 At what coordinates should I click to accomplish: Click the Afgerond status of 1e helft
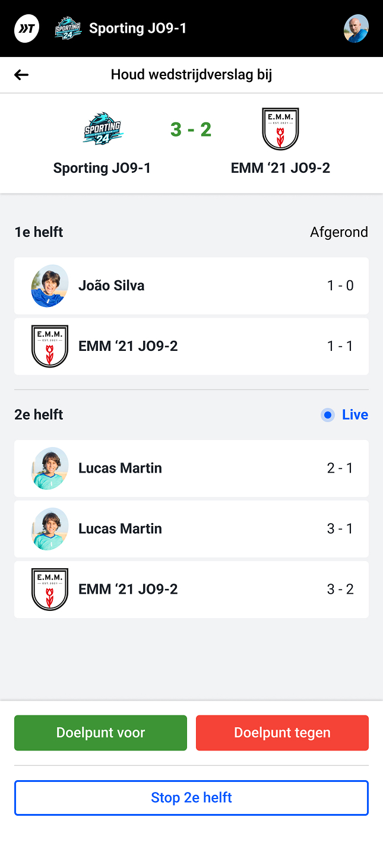339,232
